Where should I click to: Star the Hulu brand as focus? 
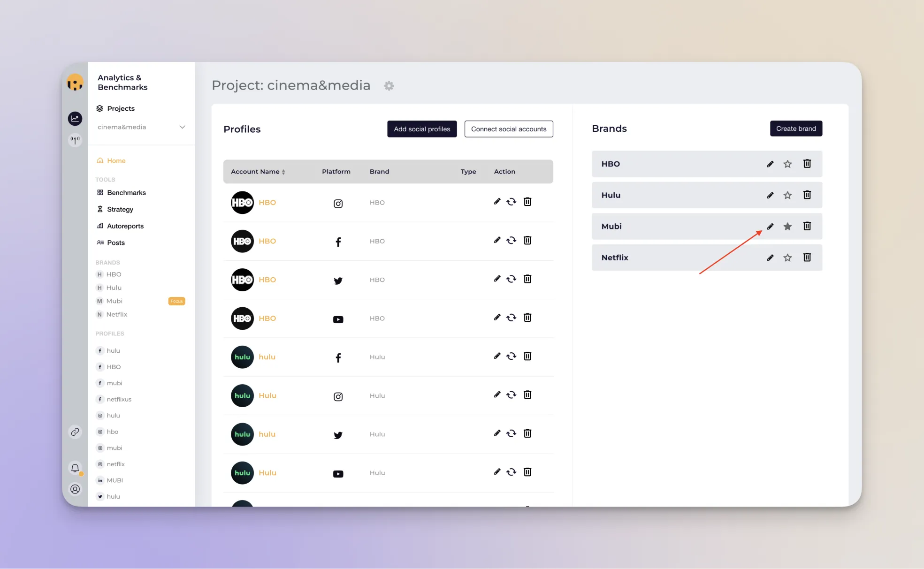[x=787, y=195]
